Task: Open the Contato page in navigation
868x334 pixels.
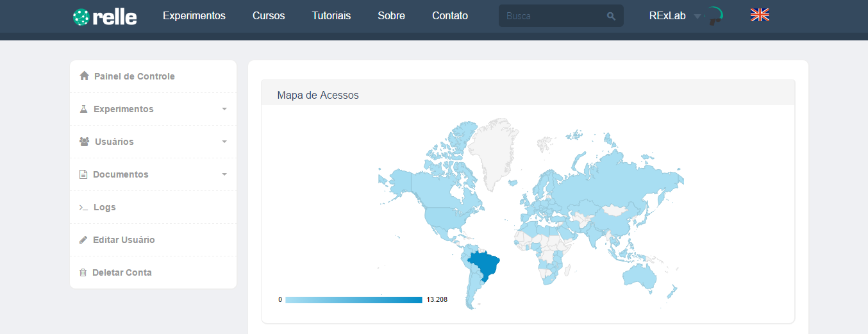Action: [450, 16]
